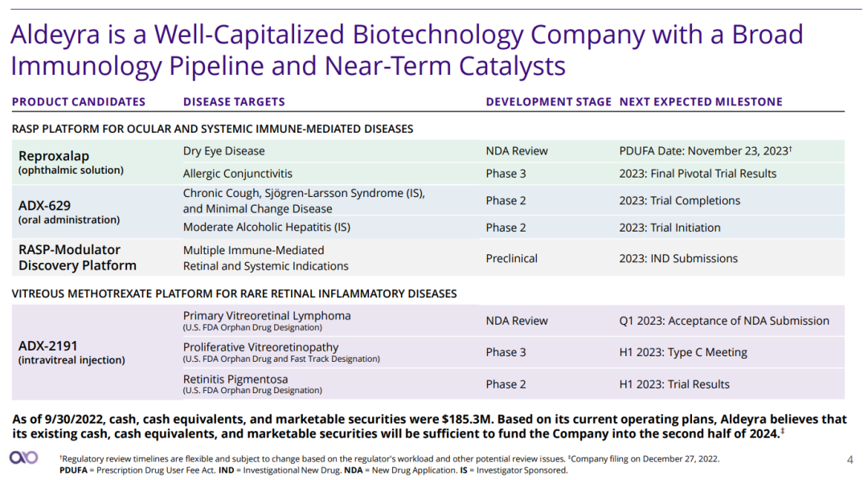
Task: Click Proliferative Vitreoretinopathy entry
Action: [260, 347]
